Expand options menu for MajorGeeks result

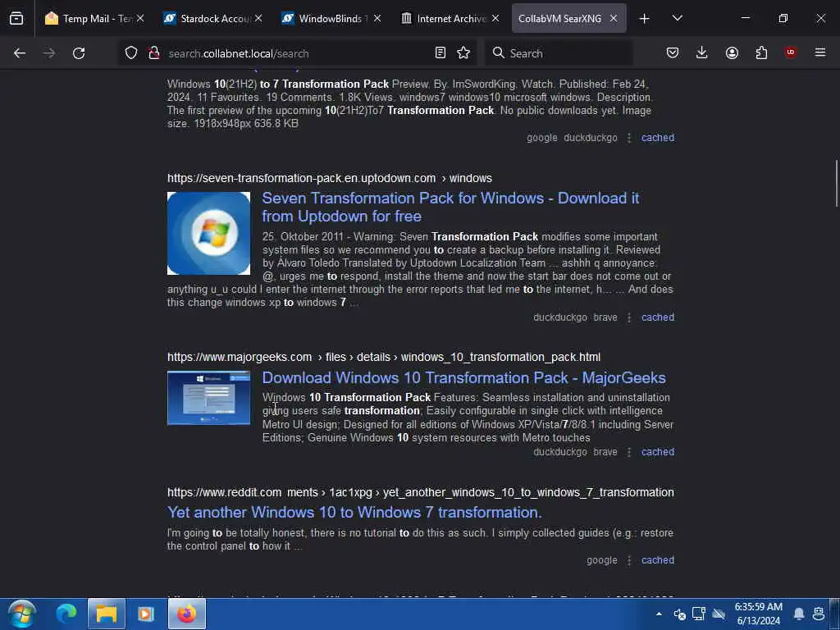[629, 452]
